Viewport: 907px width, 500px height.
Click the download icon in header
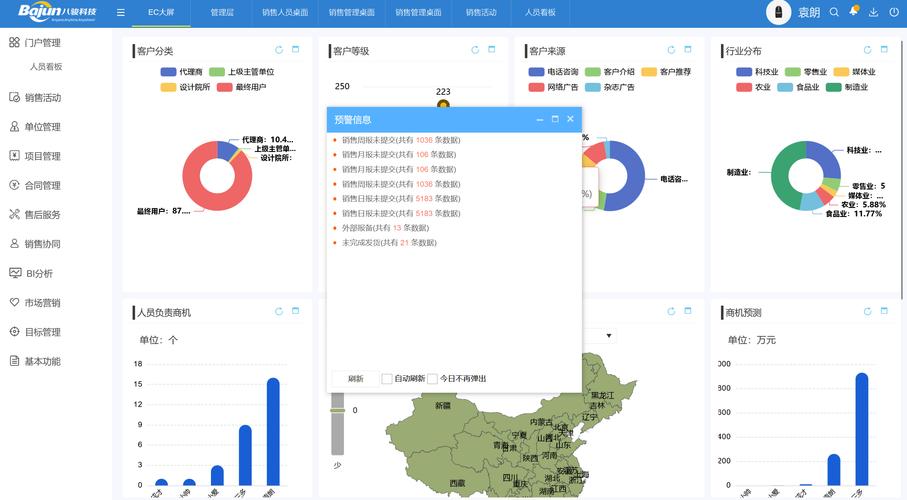click(x=873, y=12)
